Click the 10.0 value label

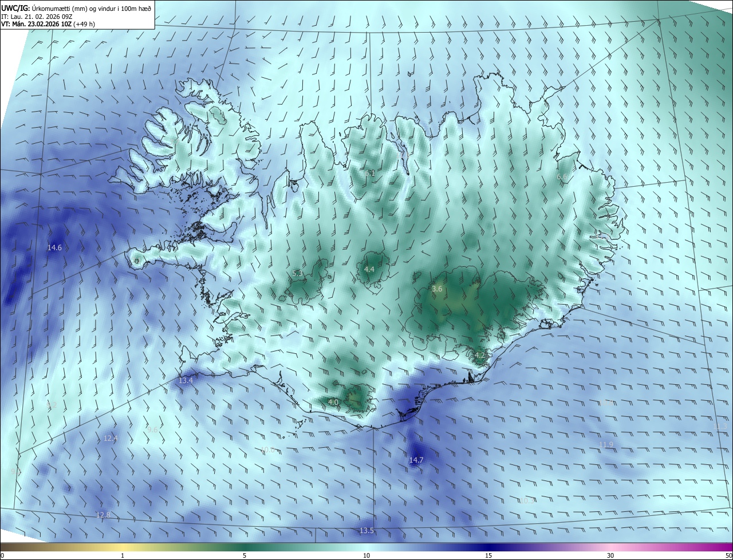click(267, 450)
